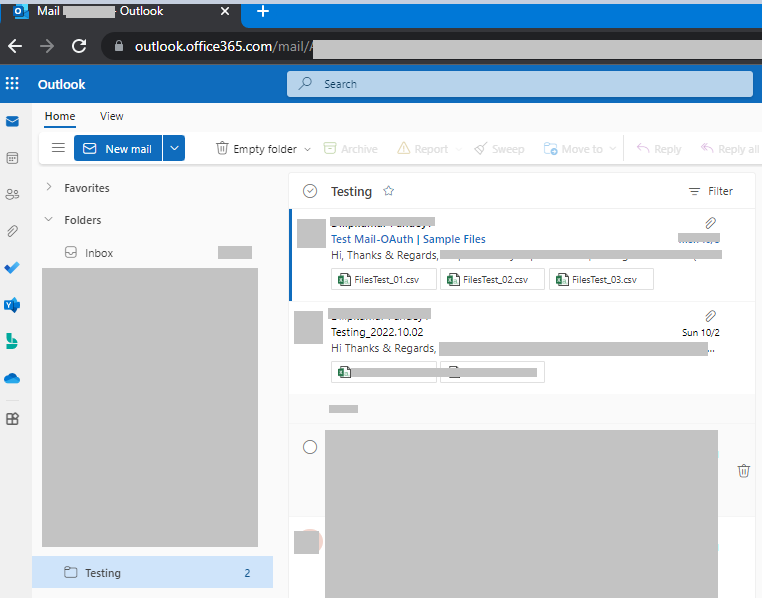Click the address bar lock icon
This screenshot has width=762, height=598.
coord(119,46)
